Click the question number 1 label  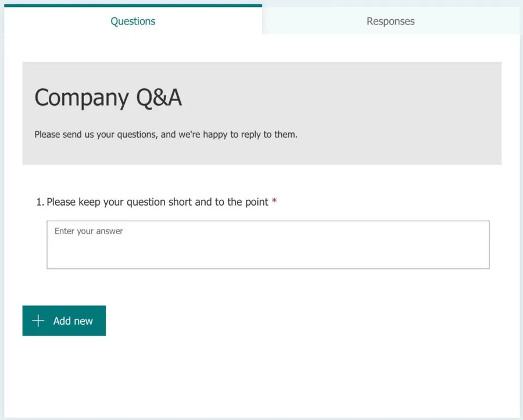(x=40, y=202)
